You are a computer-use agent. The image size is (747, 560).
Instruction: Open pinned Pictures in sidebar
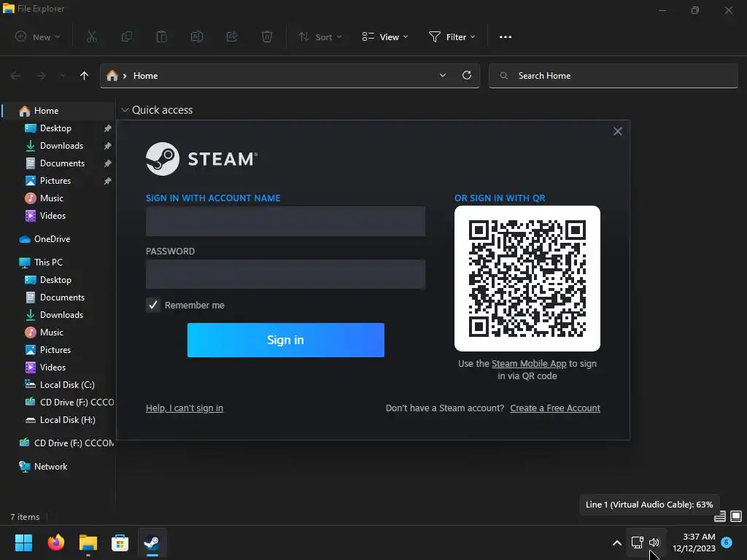click(x=55, y=181)
